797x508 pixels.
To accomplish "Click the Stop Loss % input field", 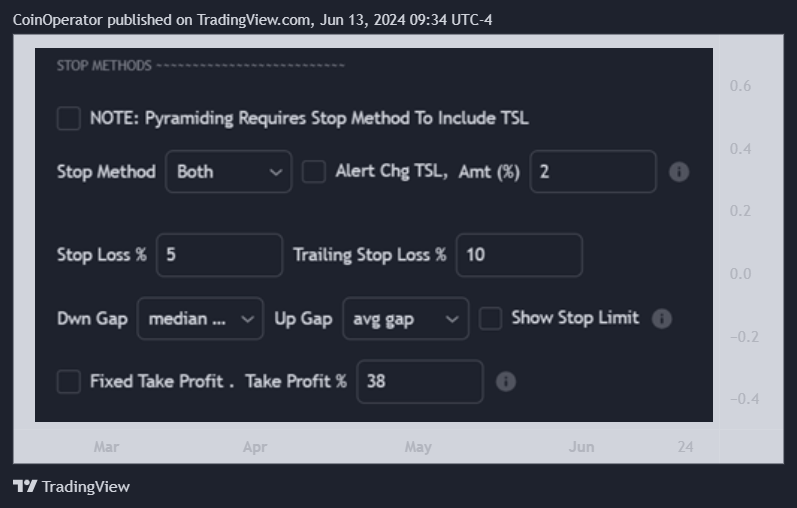I will (219, 255).
